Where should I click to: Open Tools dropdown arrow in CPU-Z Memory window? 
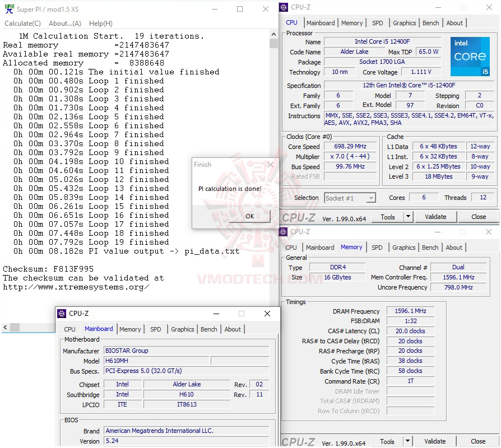[x=408, y=441]
